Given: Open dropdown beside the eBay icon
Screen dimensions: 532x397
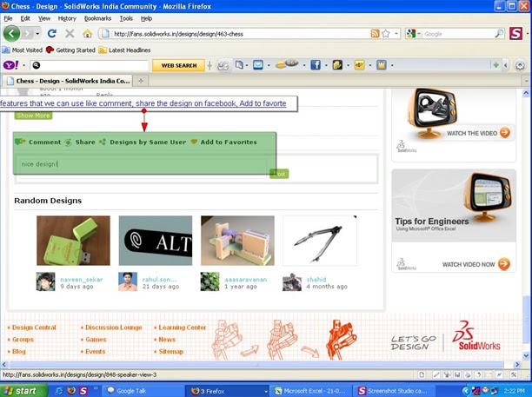Looking at the screenshot, I should [369, 65].
